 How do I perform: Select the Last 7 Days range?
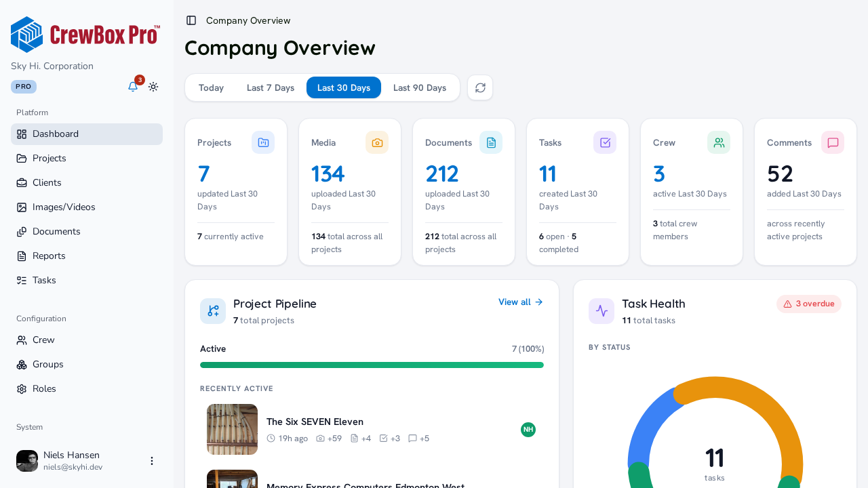click(x=271, y=87)
